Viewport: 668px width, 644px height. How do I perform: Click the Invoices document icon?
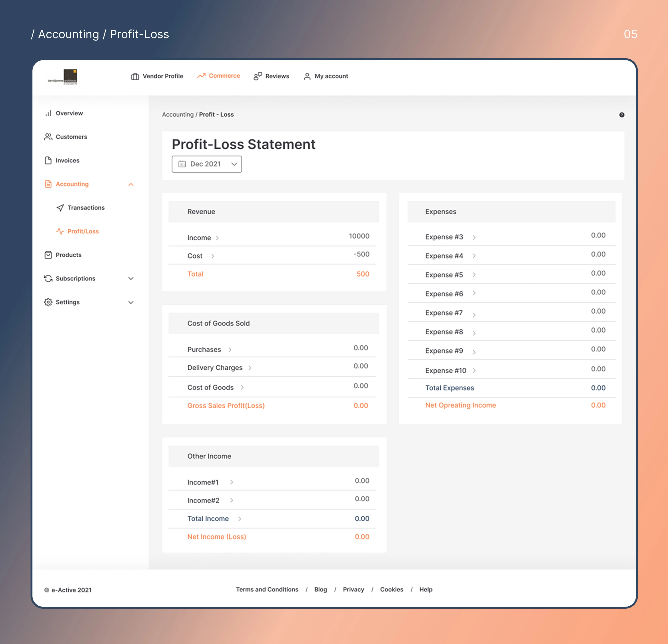pos(48,161)
